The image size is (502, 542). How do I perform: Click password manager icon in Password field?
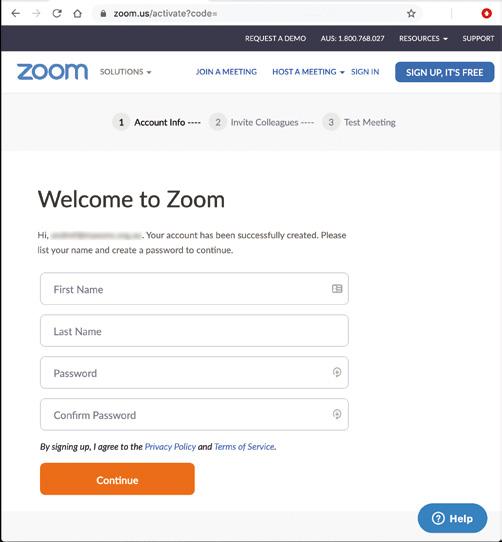tap(337, 372)
